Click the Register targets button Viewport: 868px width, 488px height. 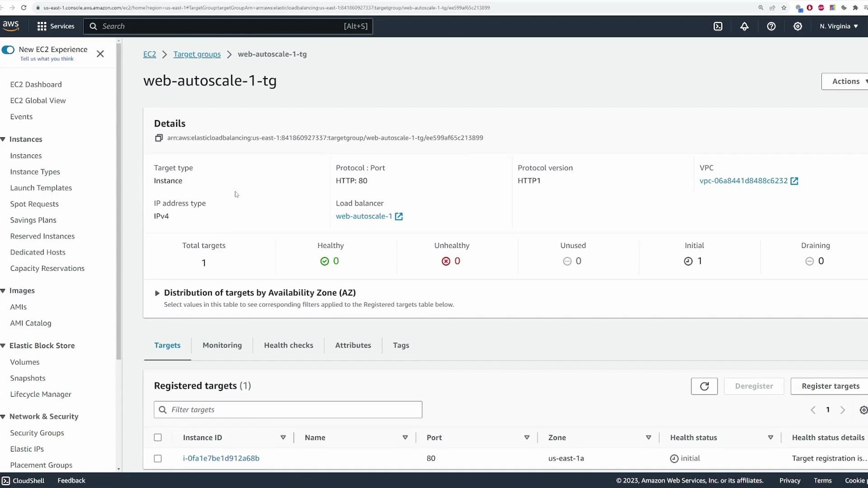click(x=830, y=386)
